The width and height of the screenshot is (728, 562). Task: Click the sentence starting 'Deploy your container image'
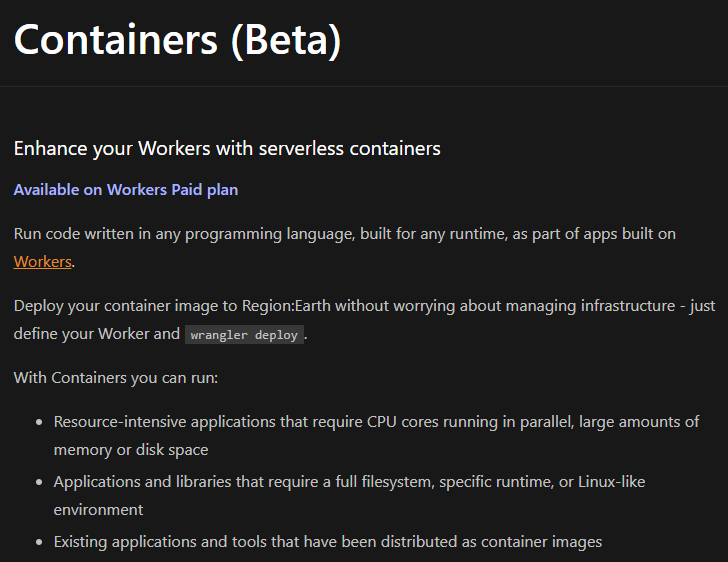point(364,320)
